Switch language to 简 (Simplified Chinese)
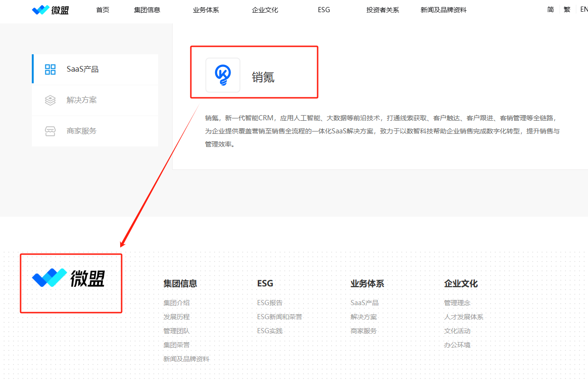Viewport: 588px width, 380px height. [551, 9]
